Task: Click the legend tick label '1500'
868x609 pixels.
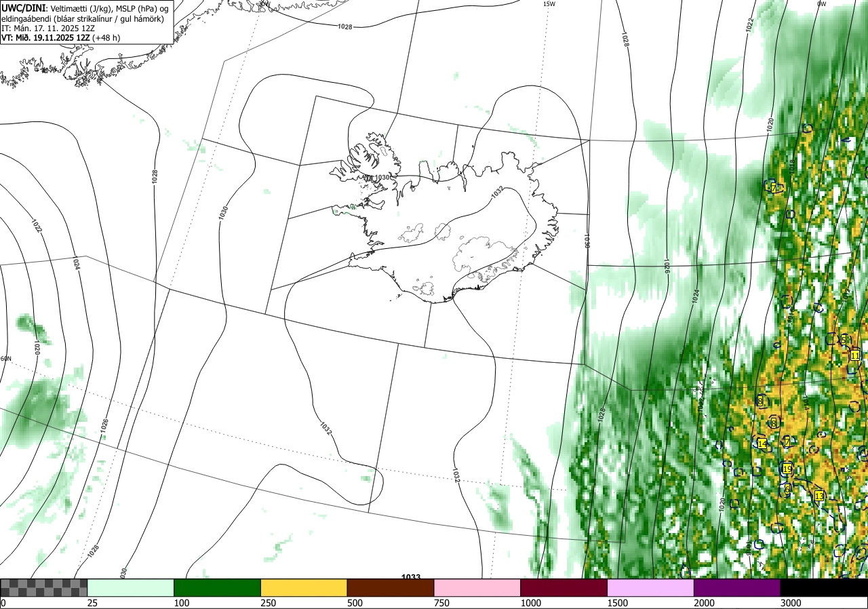Action: pyautogui.click(x=617, y=603)
